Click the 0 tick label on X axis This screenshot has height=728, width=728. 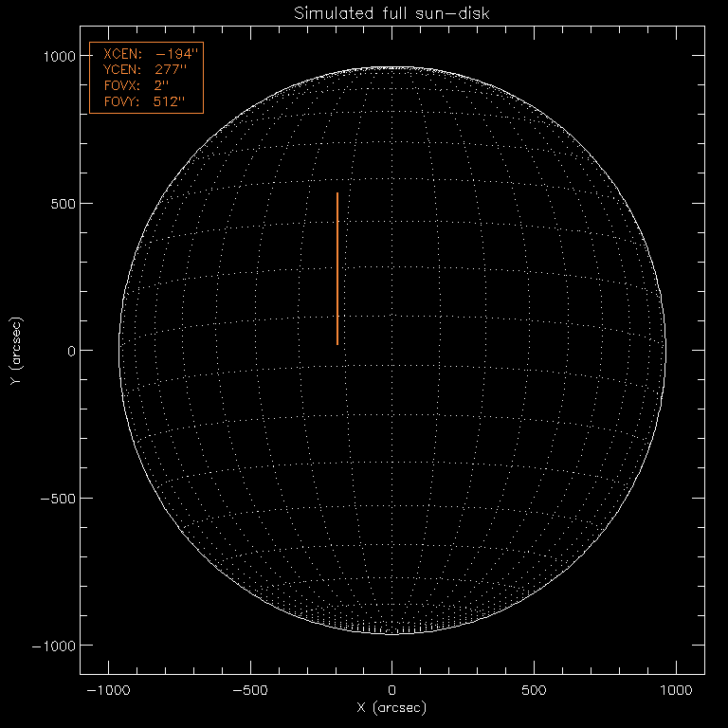click(392, 689)
